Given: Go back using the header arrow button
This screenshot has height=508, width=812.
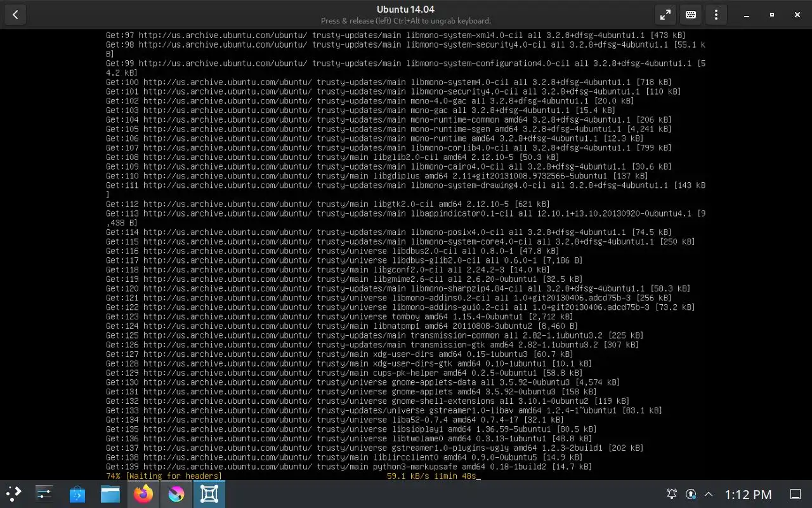Looking at the screenshot, I should [x=15, y=15].
